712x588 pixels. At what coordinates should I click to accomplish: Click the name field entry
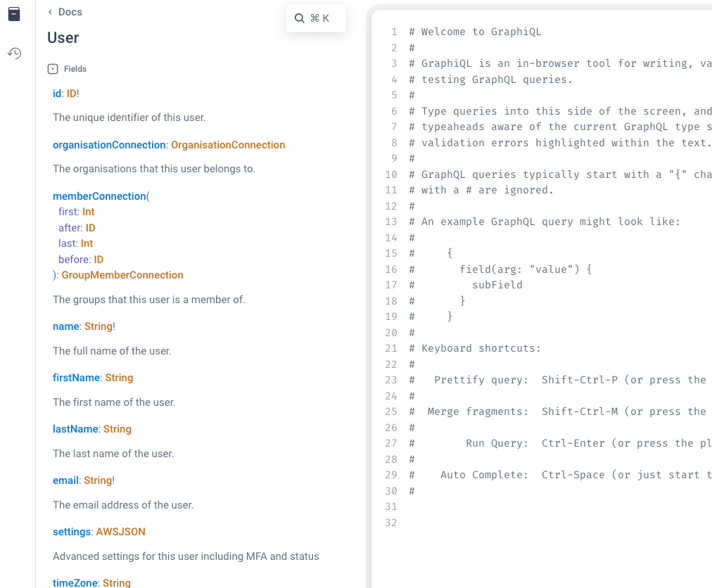tap(65, 326)
